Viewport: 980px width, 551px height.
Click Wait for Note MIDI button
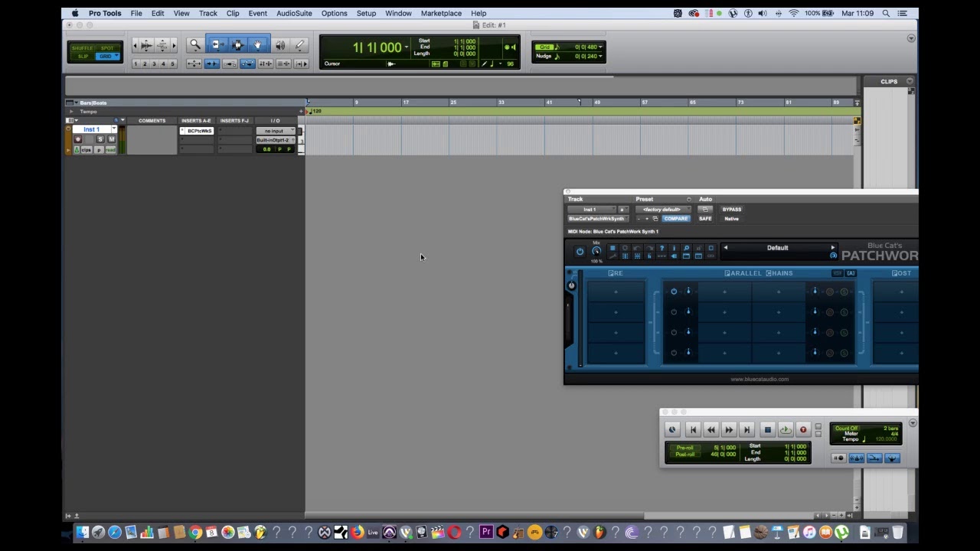(838, 458)
